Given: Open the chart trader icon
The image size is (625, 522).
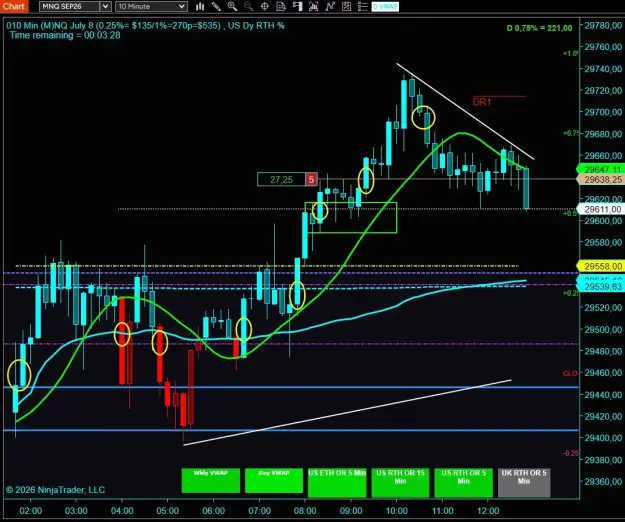Looking at the screenshot, I should click(x=297, y=6).
